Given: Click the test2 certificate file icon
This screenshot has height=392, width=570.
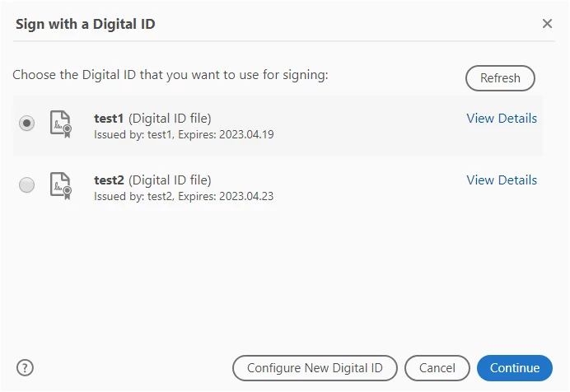Looking at the screenshot, I should click(61, 186).
